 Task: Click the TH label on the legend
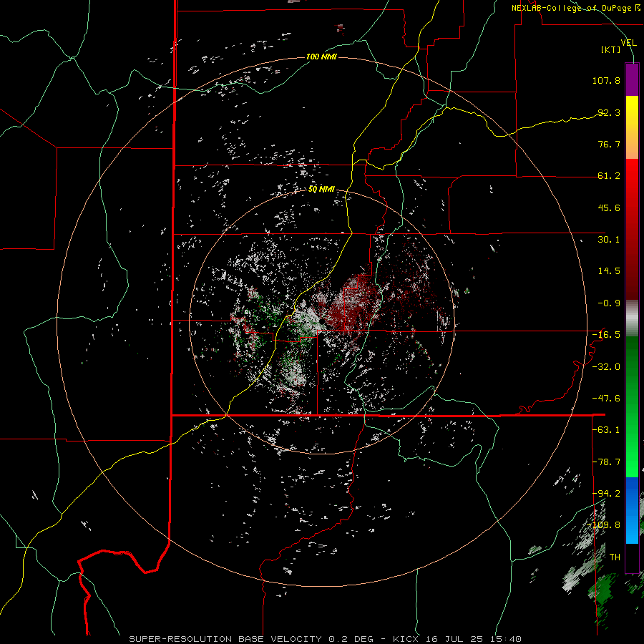click(615, 557)
